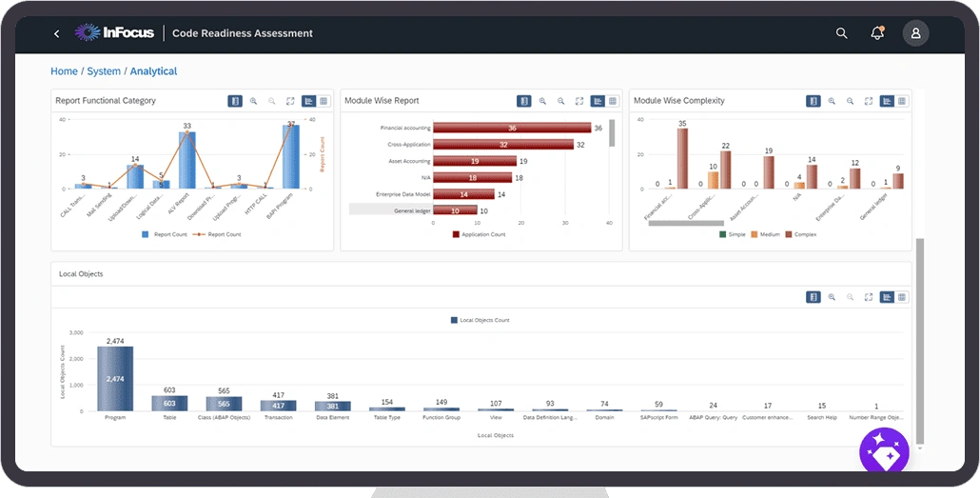980x498 pixels.
Task: Click the purple AI assistant sparkle button
Action: click(x=884, y=453)
